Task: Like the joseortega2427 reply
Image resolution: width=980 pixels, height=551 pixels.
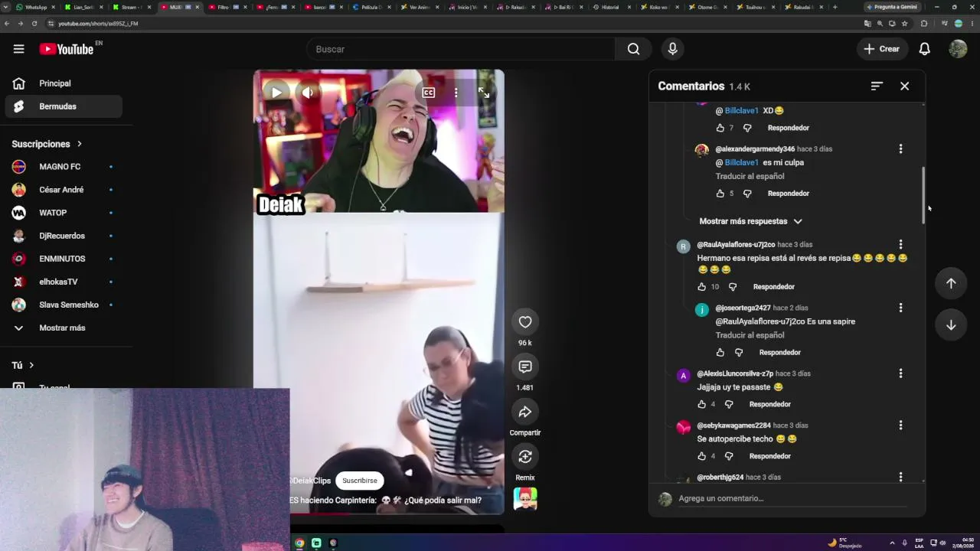Action: tap(720, 353)
